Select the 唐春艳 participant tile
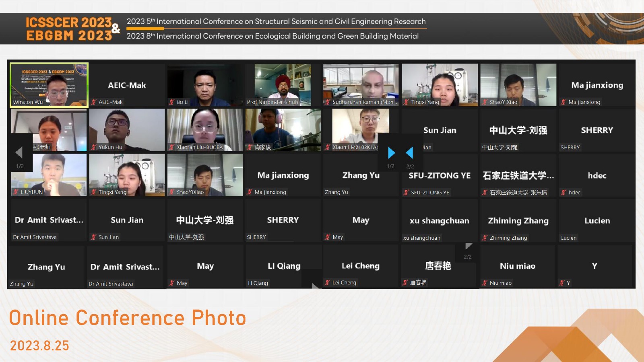The image size is (644, 362). point(438,266)
